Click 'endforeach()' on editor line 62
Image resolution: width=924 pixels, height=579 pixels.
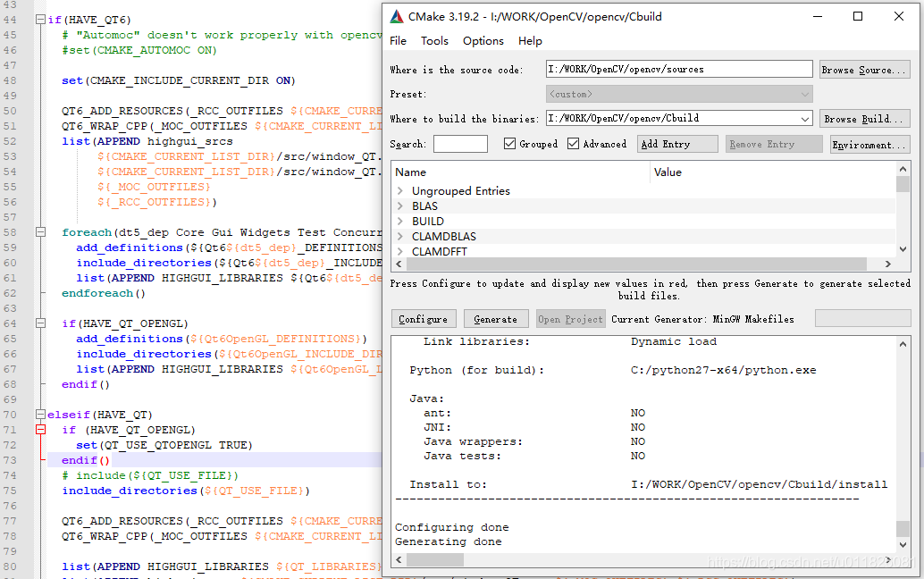(x=104, y=293)
